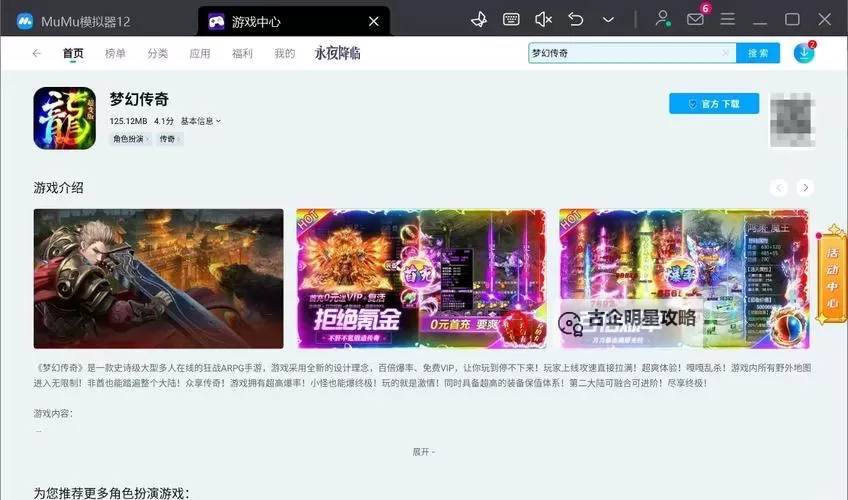Switch to the 我的 tab
The width and height of the screenshot is (848, 500).
(284, 53)
